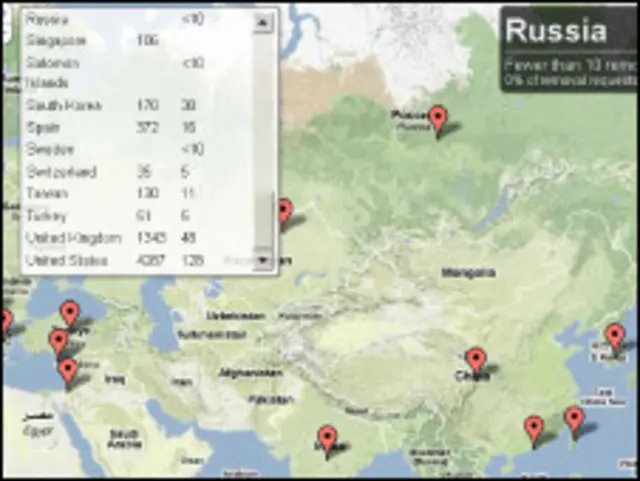Click the map pin on Taiwan
640x481 pixels.
pos(575,423)
